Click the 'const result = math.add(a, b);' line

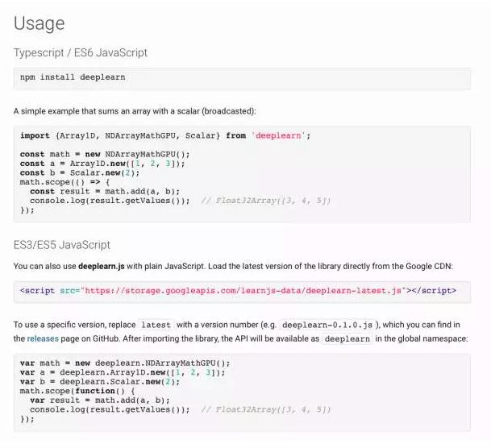[x=105, y=192]
